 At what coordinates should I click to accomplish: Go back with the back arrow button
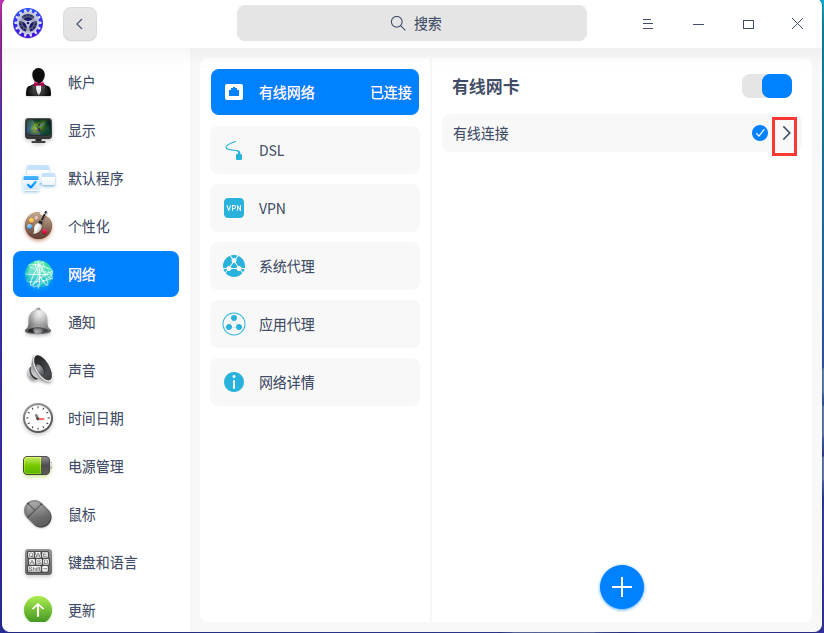pyautogui.click(x=80, y=24)
